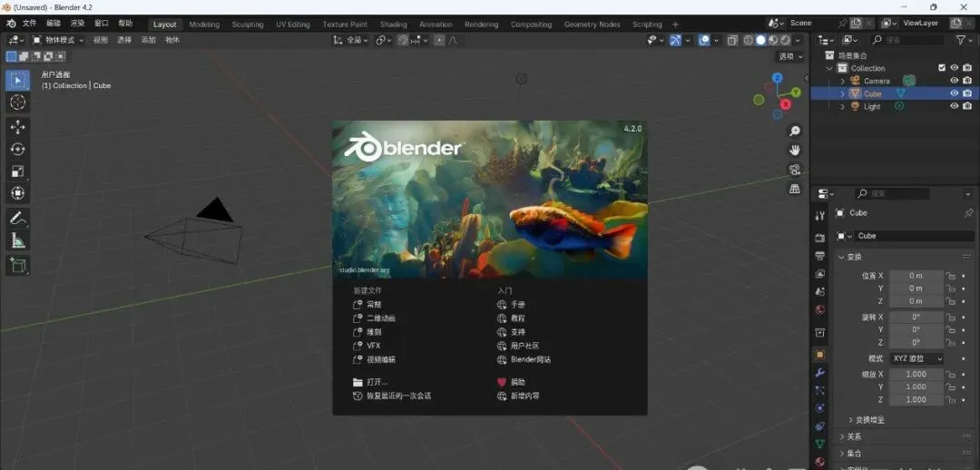The image size is (980, 470).
Task: Expand the Camera tree item
Action: point(842,81)
